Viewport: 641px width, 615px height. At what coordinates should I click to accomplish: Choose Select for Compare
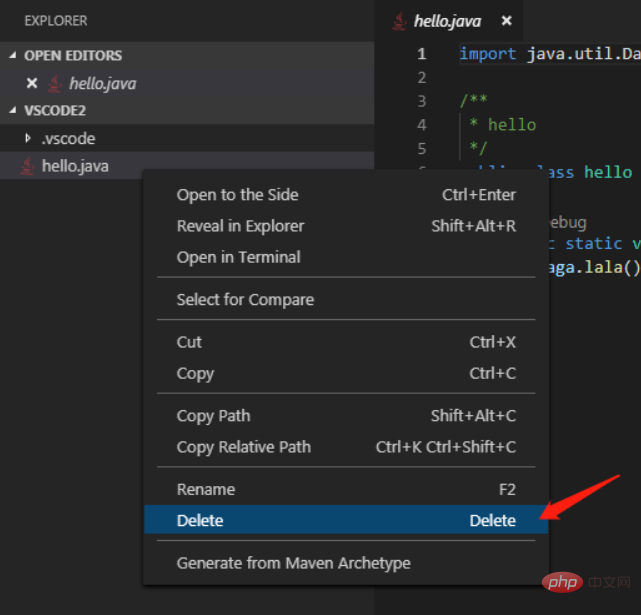[x=346, y=300]
